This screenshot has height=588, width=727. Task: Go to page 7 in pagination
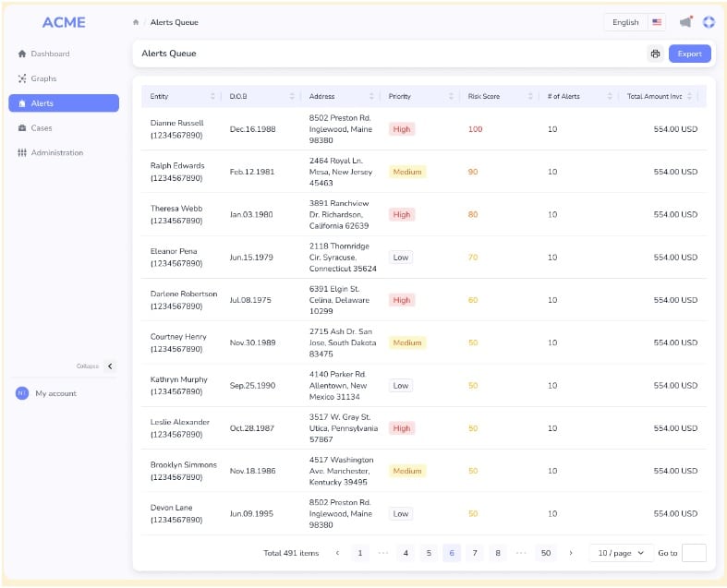475,553
